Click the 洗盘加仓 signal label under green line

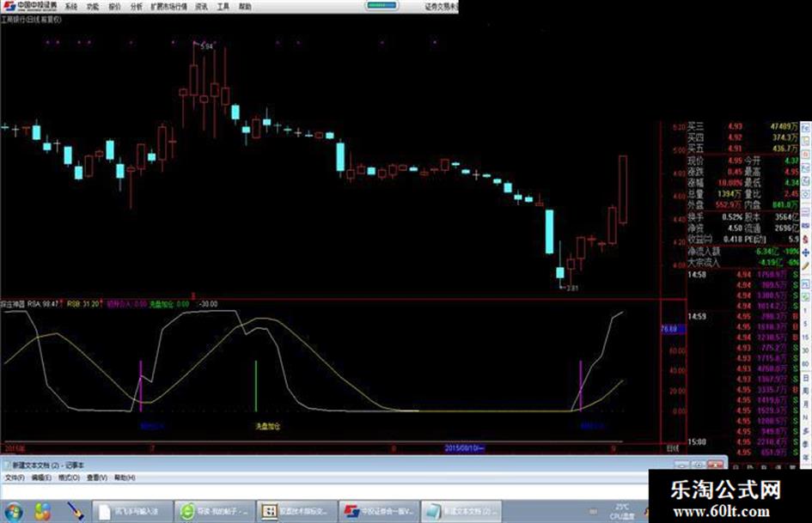point(268,427)
